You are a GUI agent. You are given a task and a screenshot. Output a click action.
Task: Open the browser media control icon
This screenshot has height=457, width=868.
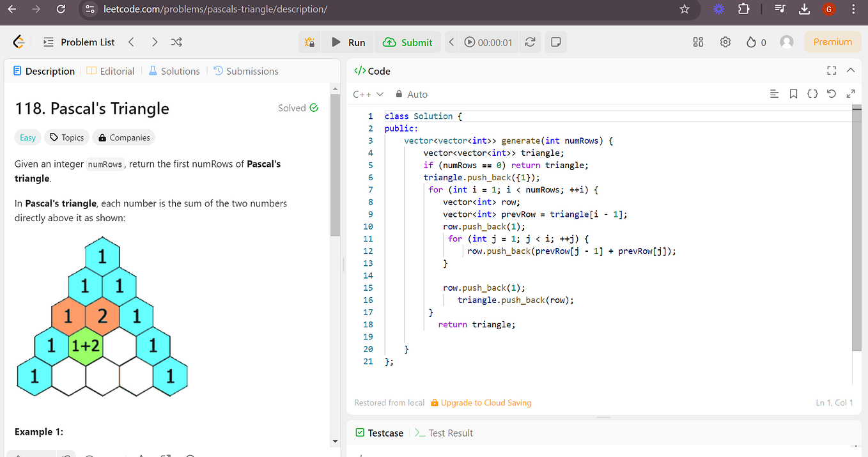click(x=780, y=9)
